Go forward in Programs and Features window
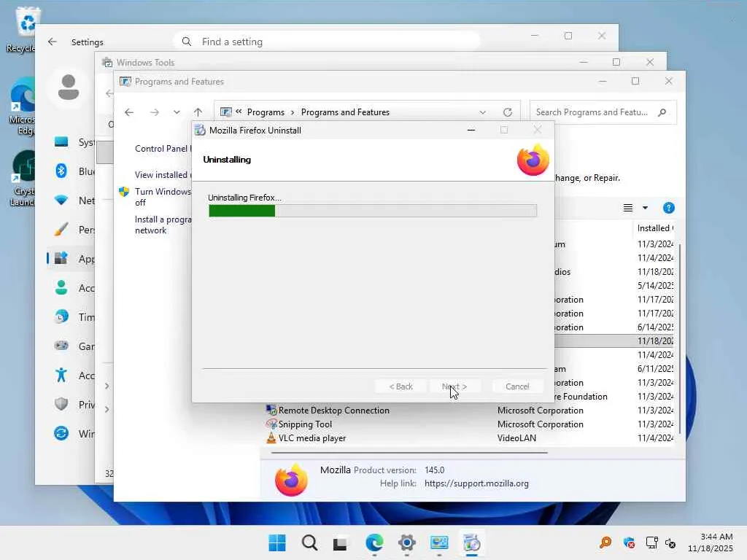 [155, 112]
